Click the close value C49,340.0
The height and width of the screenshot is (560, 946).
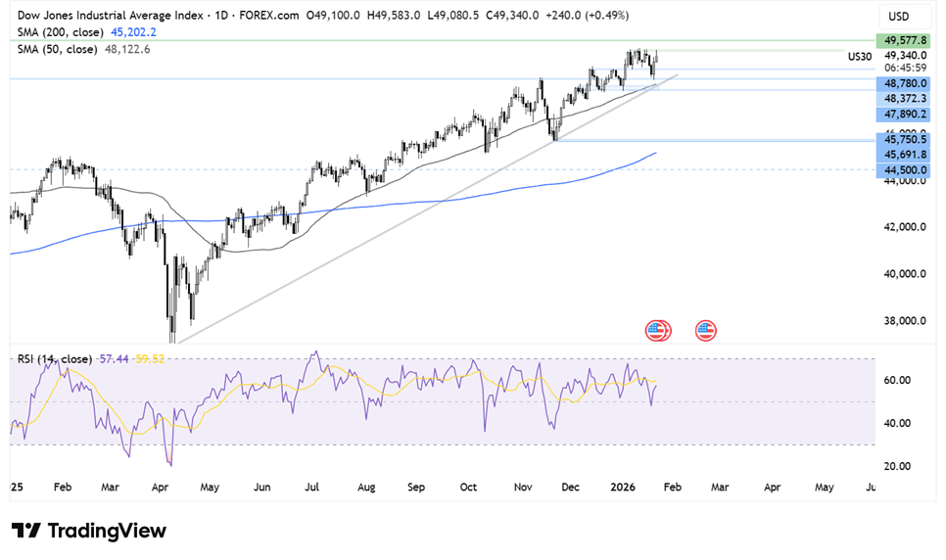pos(512,15)
